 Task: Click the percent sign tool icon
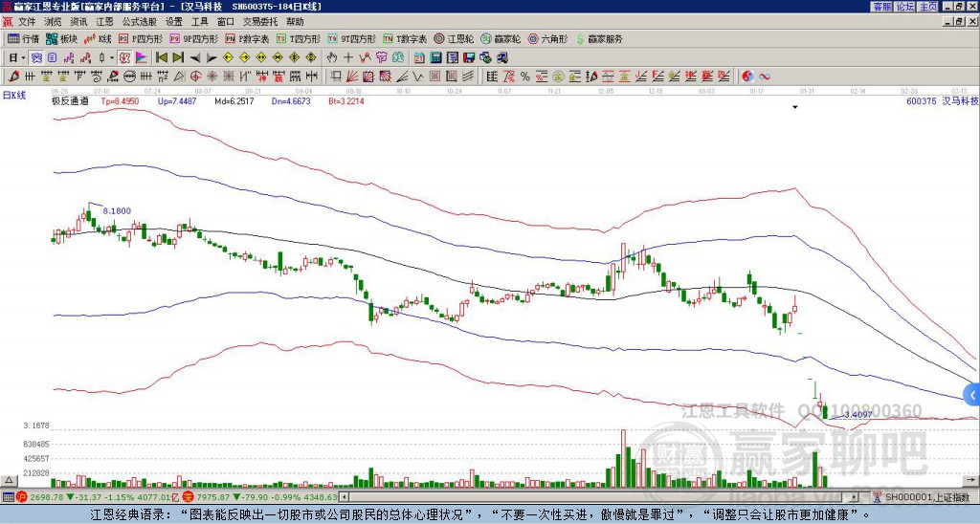[525, 76]
